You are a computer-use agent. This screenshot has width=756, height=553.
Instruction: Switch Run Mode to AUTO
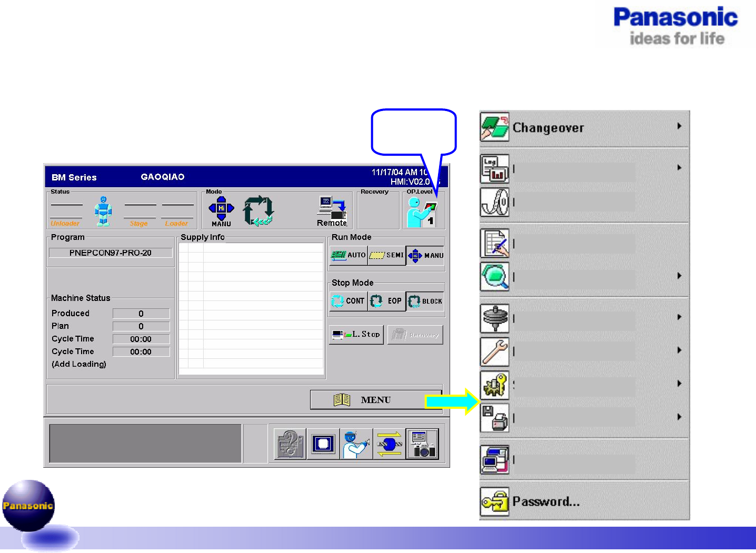(x=349, y=255)
